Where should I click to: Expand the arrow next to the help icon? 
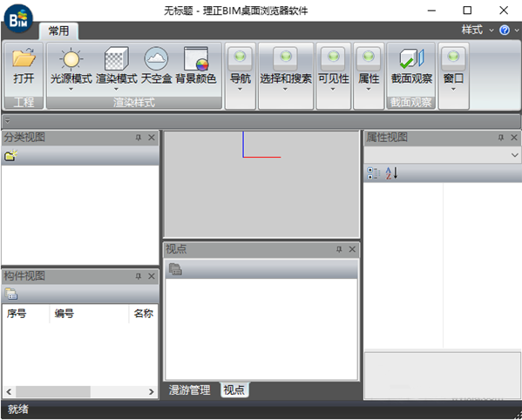tap(517, 30)
